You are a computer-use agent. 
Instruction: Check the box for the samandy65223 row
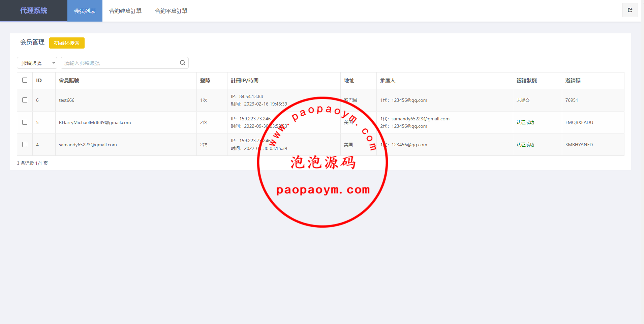coord(25,145)
